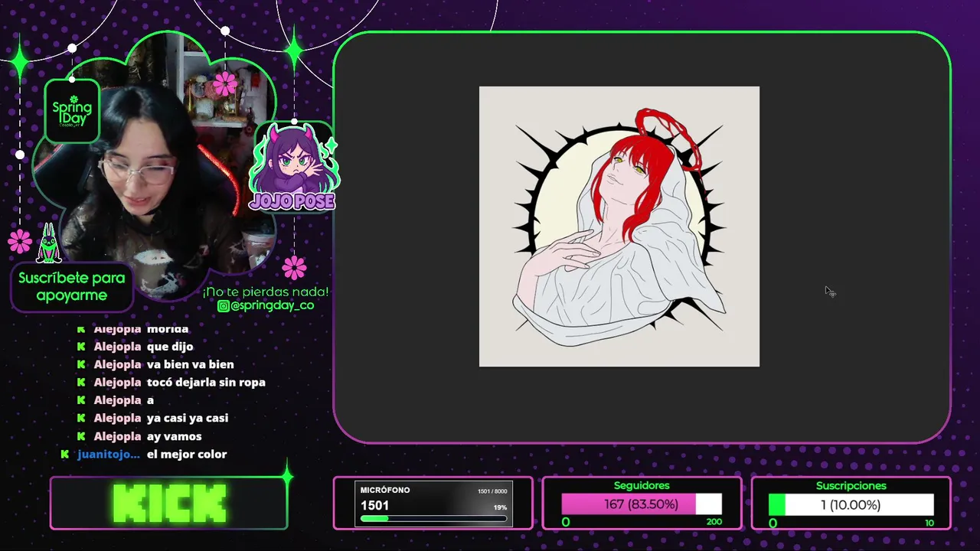Click the Seguidores progress bar

642,504
